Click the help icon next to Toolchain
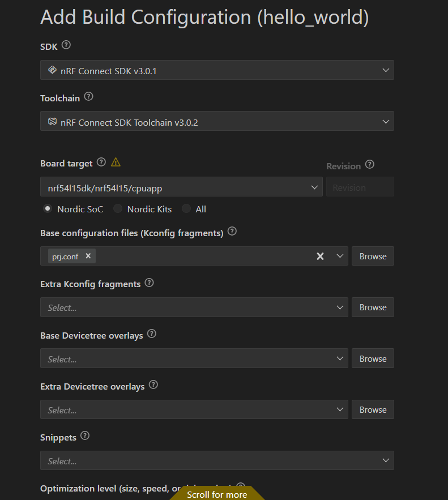Viewport: 448px width, 500px height. [89, 96]
